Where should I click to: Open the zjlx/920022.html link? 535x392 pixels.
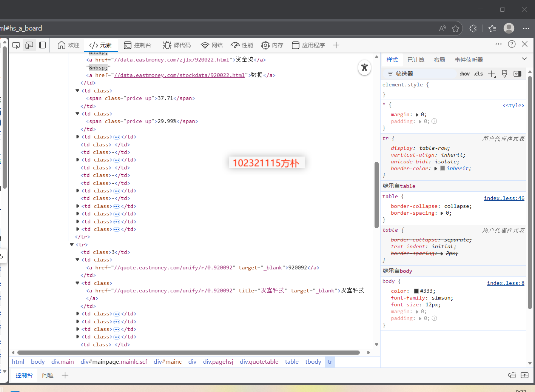[171, 60]
